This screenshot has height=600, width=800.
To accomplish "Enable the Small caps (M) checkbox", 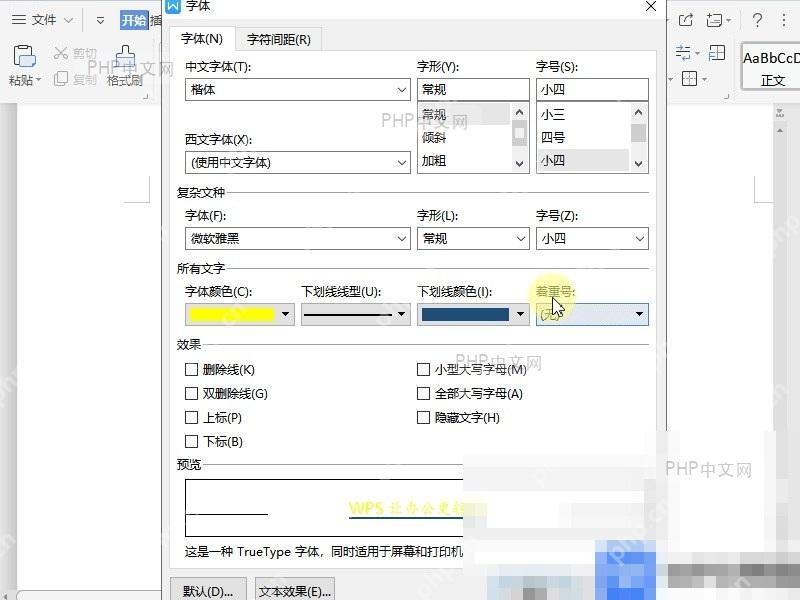I will (x=423, y=369).
